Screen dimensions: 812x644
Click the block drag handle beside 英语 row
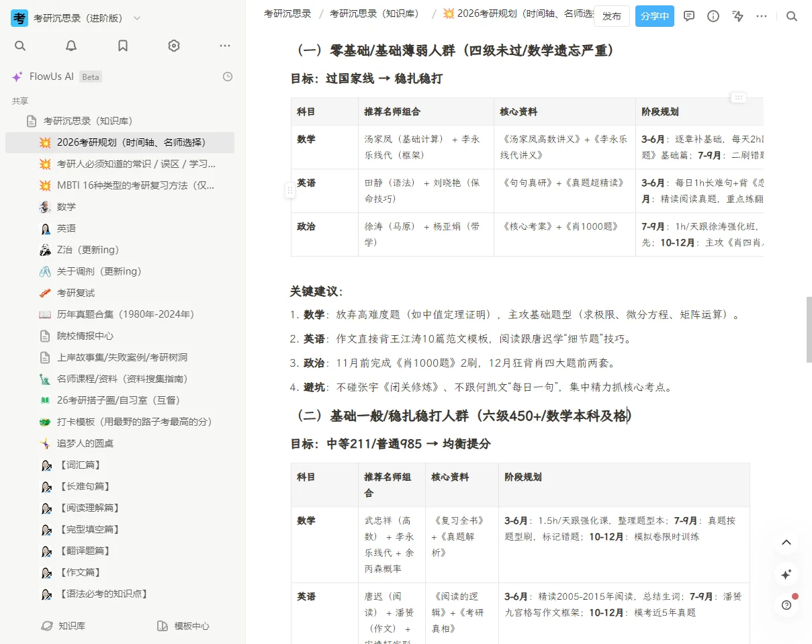(x=290, y=191)
